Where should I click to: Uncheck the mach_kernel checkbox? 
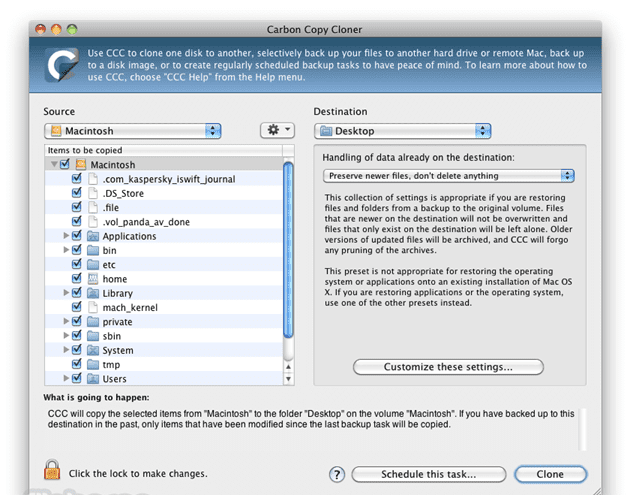tap(77, 307)
